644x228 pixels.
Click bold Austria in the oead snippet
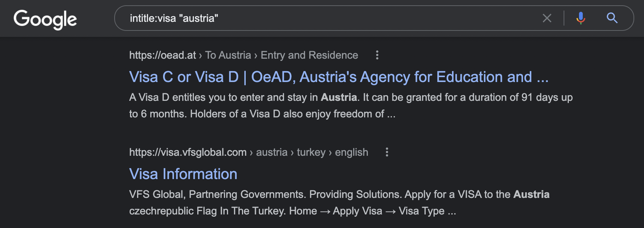pos(339,97)
